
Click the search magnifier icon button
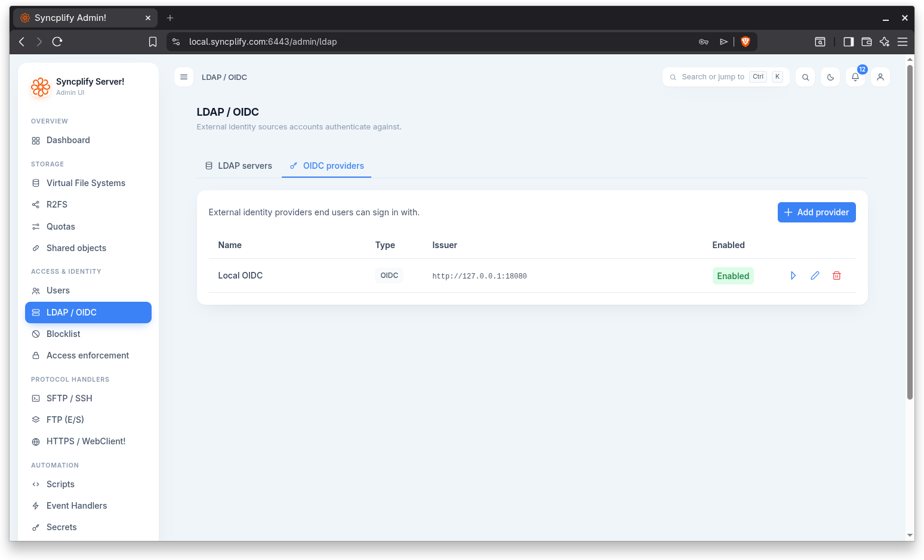805,77
